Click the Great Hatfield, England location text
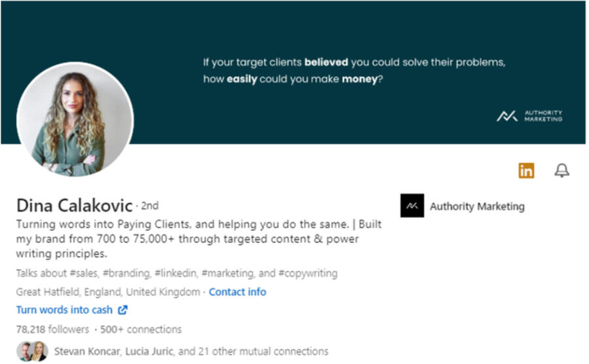 coord(107,292)
